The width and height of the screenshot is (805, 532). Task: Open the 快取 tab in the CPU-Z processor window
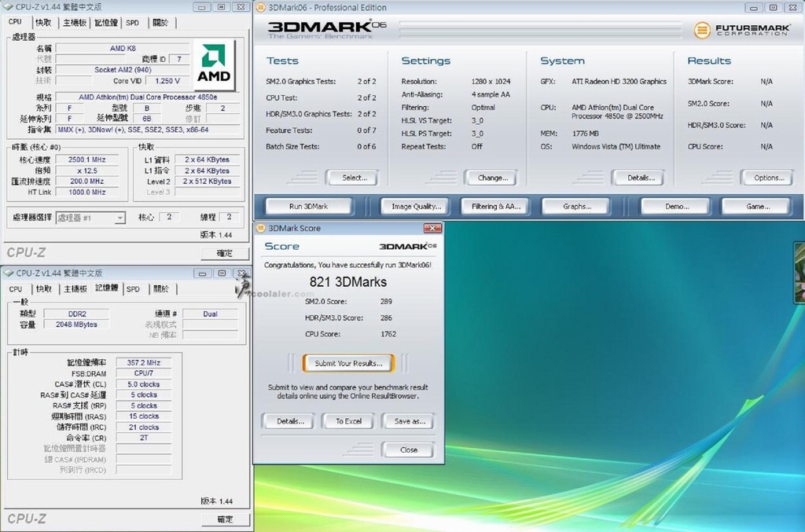click(x=43, y=23)
